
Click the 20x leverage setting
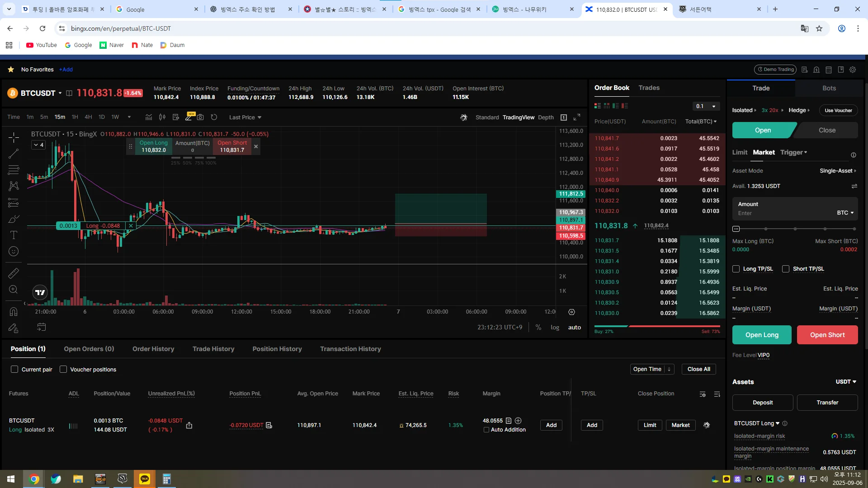774,110
